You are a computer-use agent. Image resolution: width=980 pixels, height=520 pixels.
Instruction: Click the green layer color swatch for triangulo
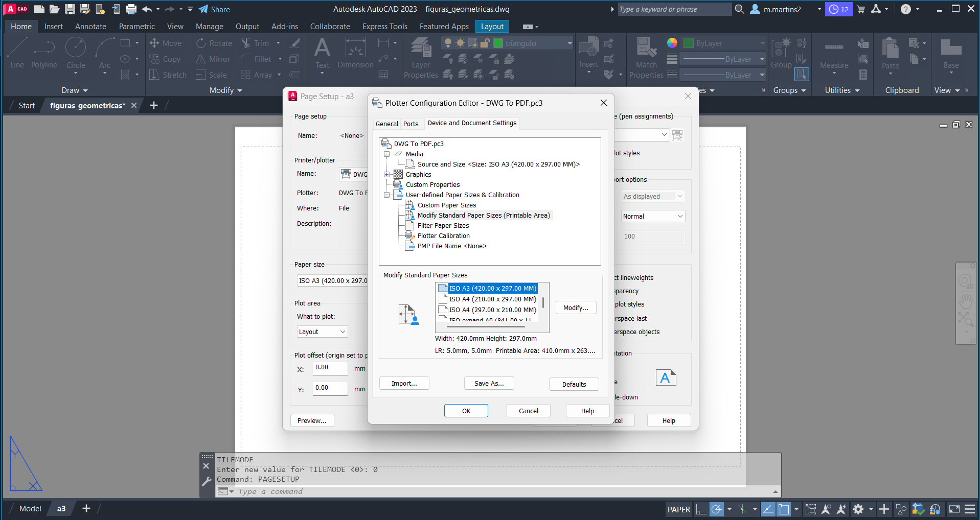tap(498, 43)
